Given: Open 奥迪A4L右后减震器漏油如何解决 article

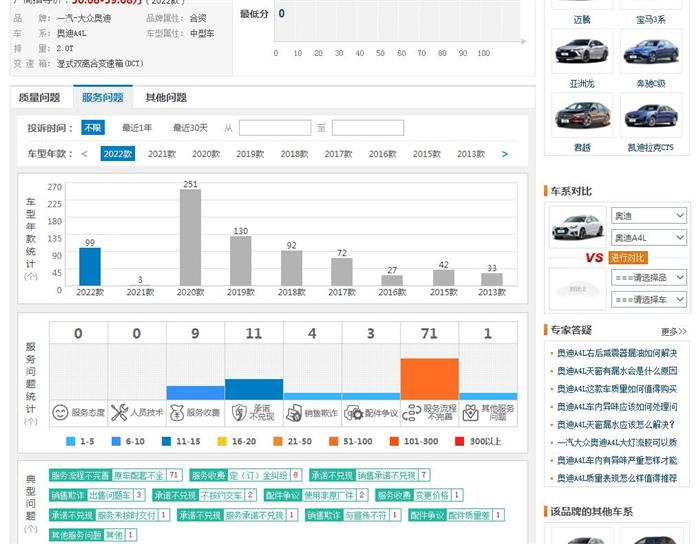Looking at the screenshot, I should [x=617, y=353].
